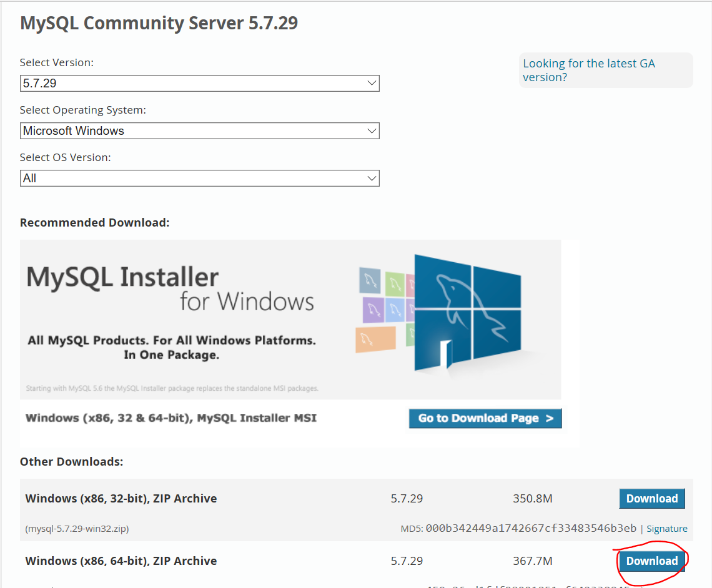
Task: Click the chevron on the 5.7.29 version selector
Action: [372, 83]
